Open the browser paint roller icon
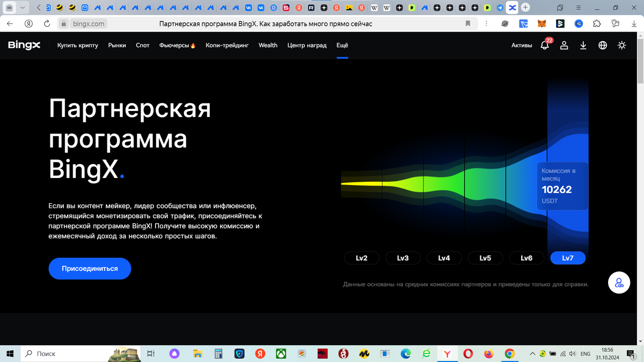Screen dimensions: 644x362 point(616,24)
